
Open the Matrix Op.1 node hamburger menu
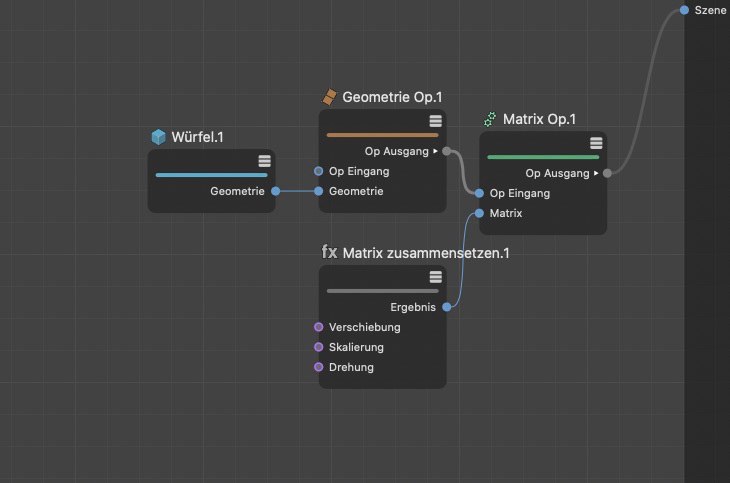(596, 143)
